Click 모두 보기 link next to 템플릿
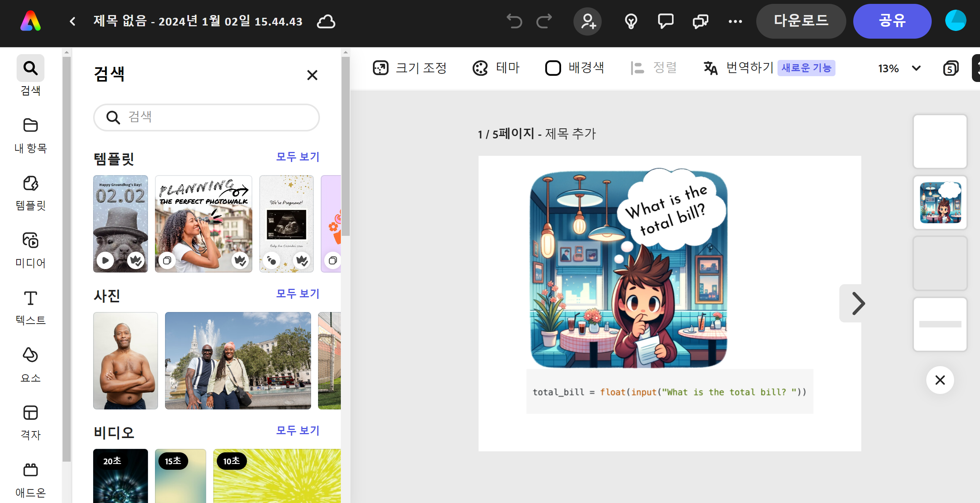Screen dimensions: 980x503 [298, 157]
